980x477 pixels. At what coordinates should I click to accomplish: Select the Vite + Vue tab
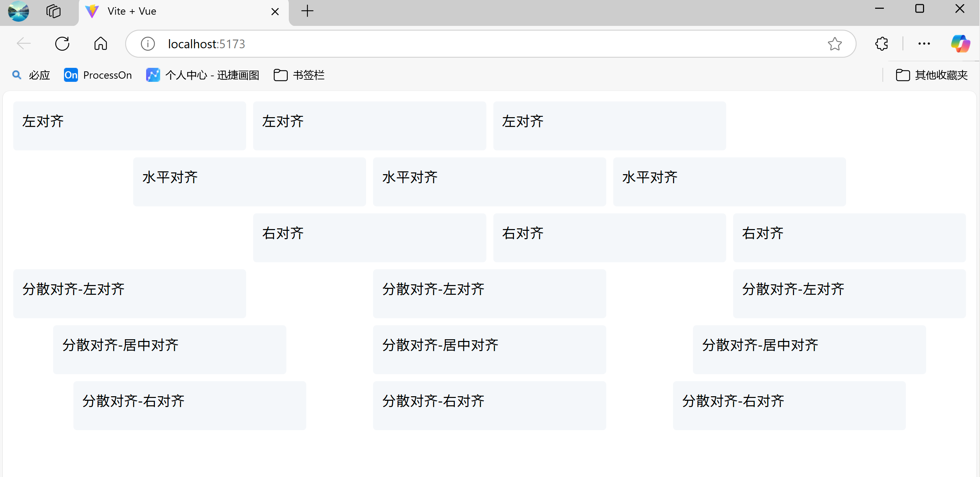pyautogui.click(x=171, y=12)
